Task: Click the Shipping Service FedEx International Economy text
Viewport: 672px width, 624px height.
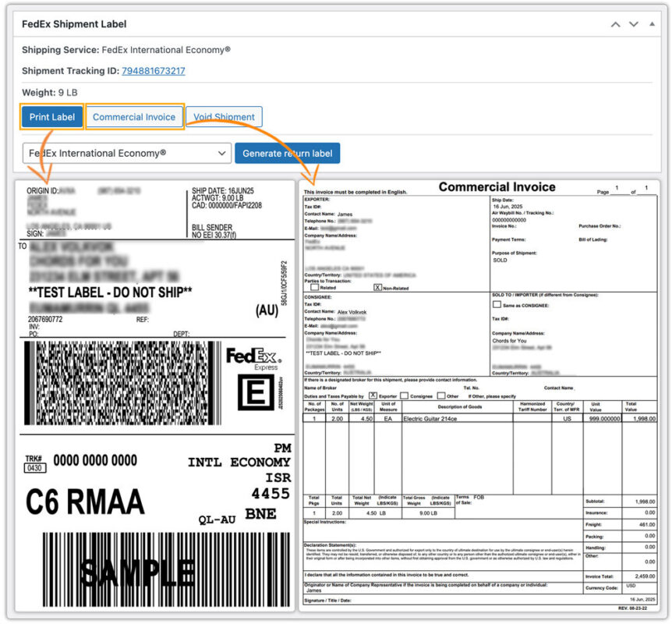Action: [x=126, y=50]
